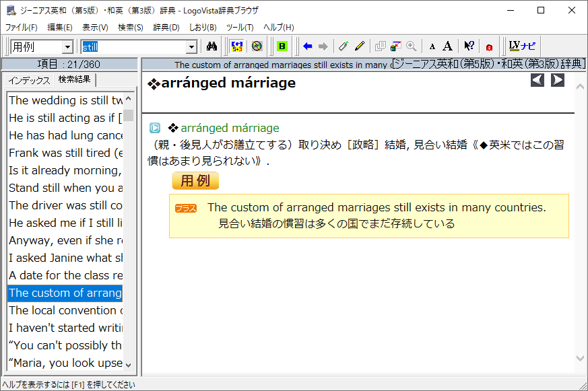The image size is (588, 391).
Task: Click the large A font size icon
Action: coord(447,46)
